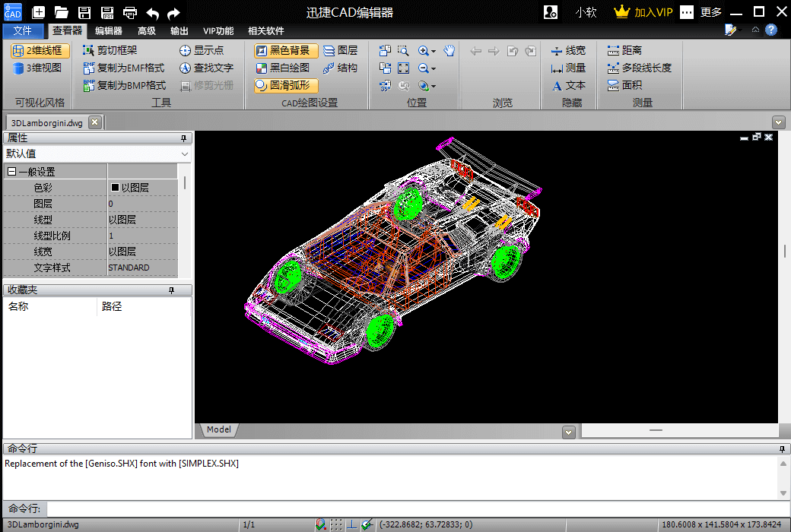This screenshot has height=532, width=791.
Task: Switch to 3D view mode (3维视图)
Action: pos(37,68)
